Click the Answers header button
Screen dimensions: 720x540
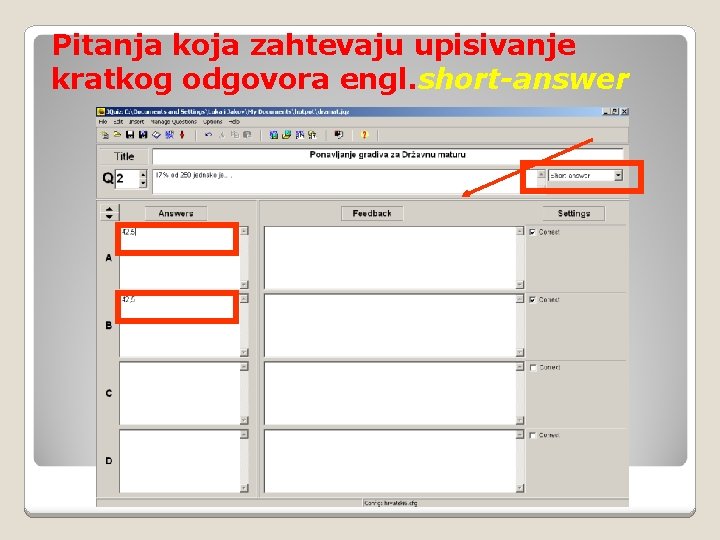click(x=176, y=214)
